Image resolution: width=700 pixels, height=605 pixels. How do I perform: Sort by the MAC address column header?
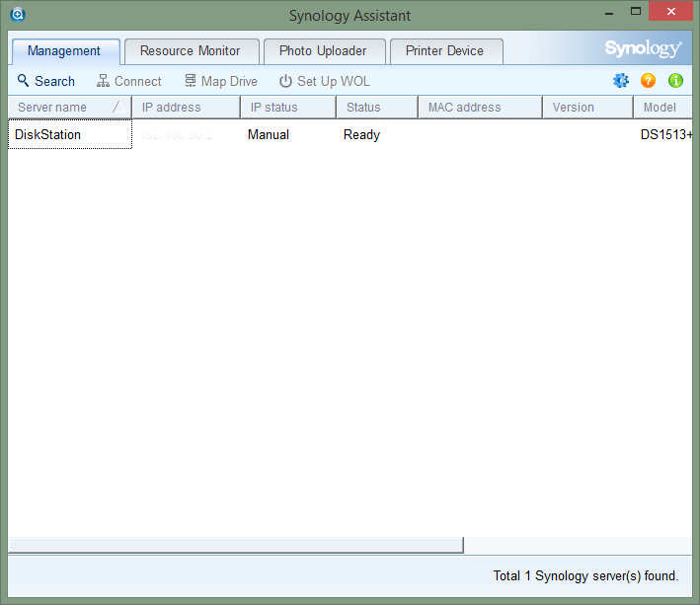(x=481, y=107)
